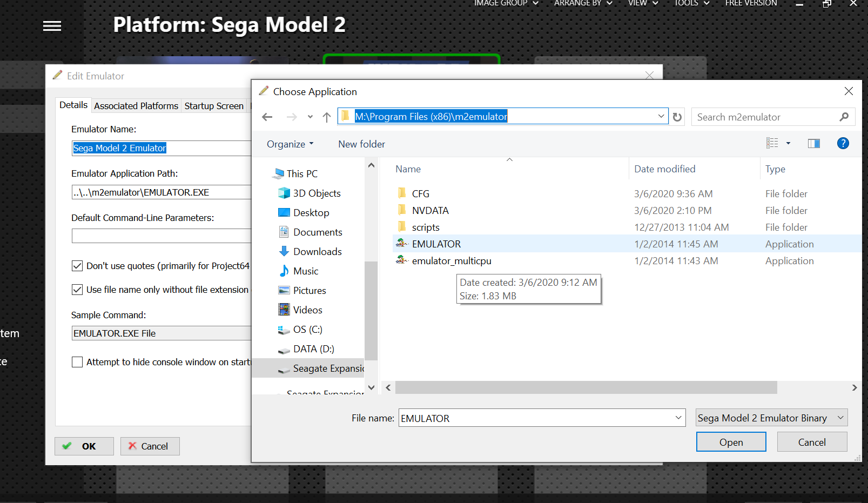Screen dimensions: 868x503
Task: Switch to Associated Platforms tab
Action: [136, 106]
